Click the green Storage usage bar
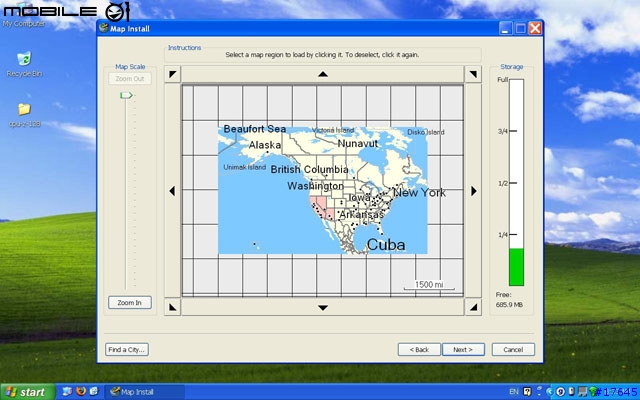The image size is (640, 400). point(516,267)
